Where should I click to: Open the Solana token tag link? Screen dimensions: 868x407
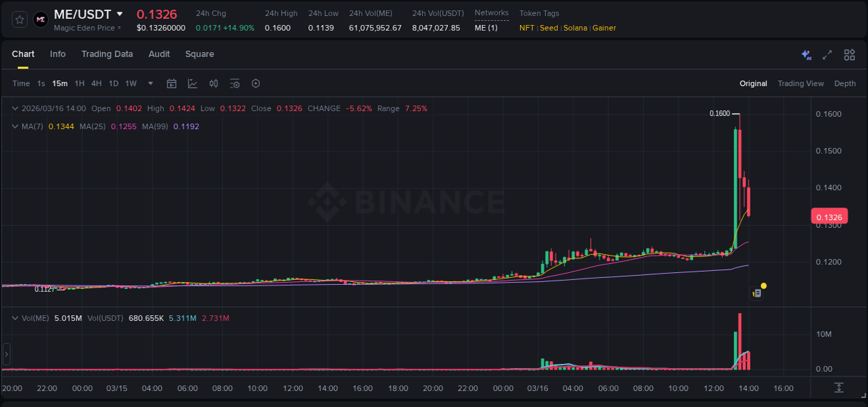(575, 28)
